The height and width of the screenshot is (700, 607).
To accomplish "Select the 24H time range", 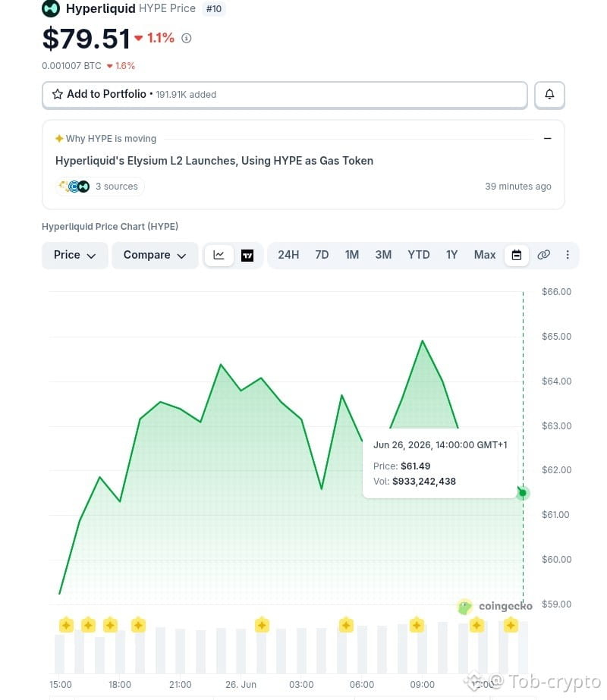I will tap(288, 255).
